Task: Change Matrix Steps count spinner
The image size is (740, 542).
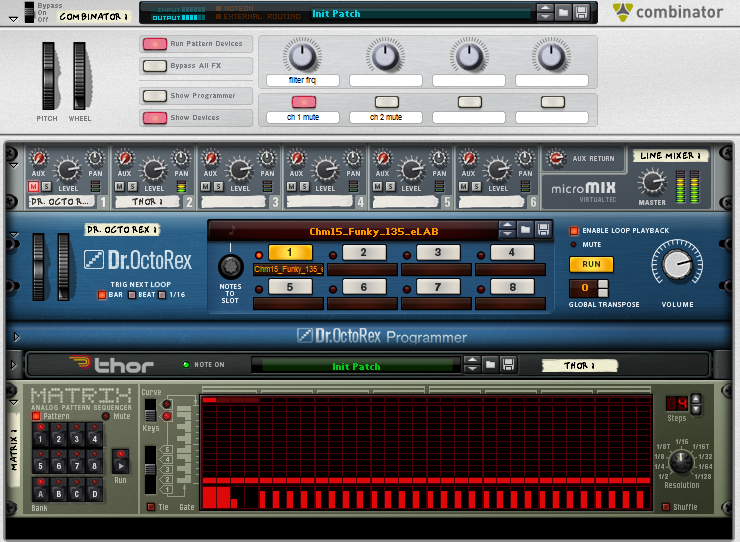Action: pyautogui.click(x=696, y=404)
